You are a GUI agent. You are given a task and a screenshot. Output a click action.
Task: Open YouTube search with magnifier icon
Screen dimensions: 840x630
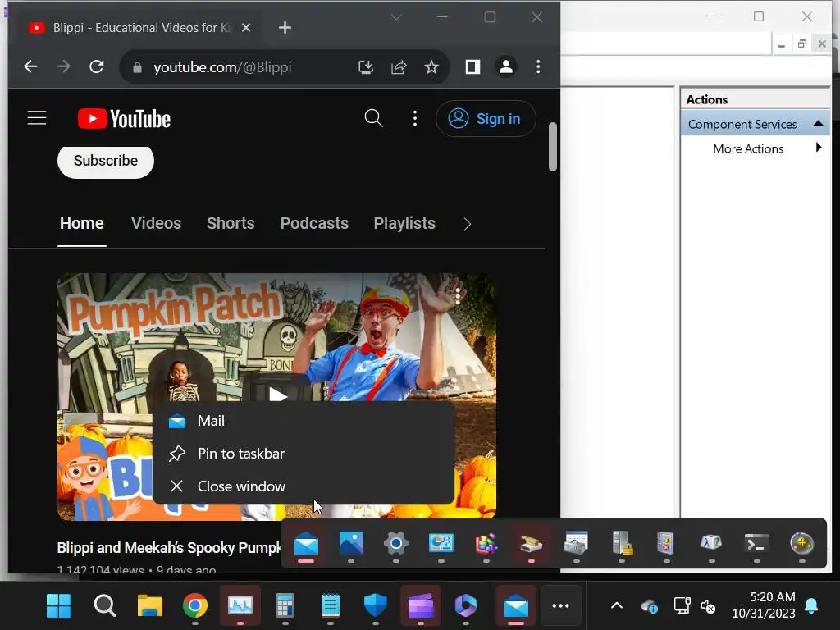click(x=373, y=118)
